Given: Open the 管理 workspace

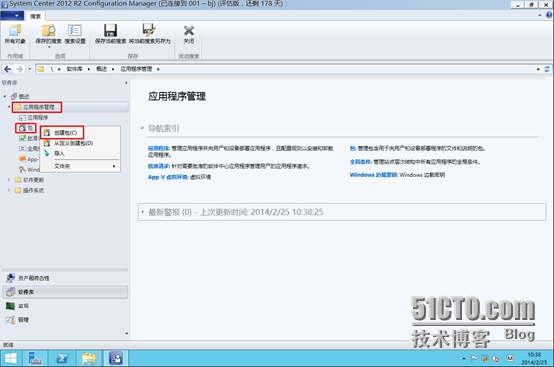Looking at the screenshot, I should coord(65,320).
